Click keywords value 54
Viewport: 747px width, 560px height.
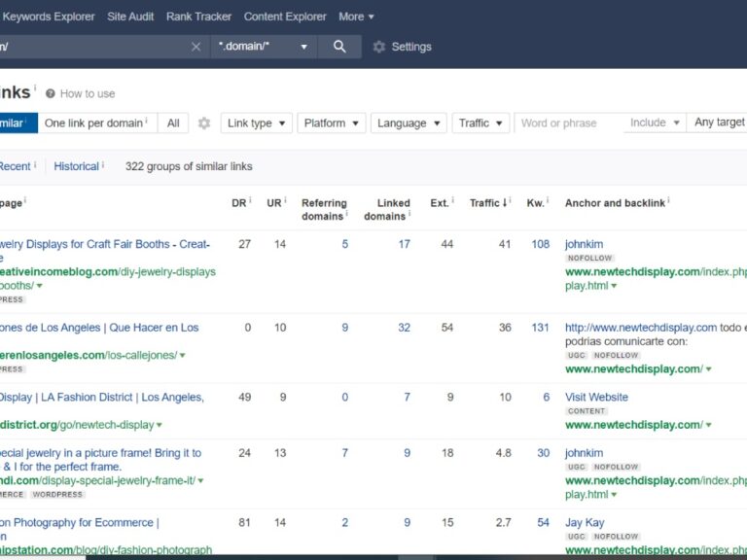543,522
